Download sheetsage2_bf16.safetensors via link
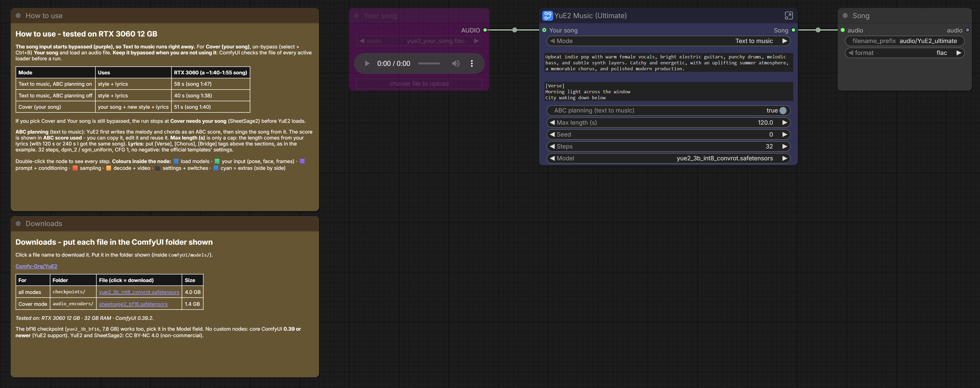The width and height of the screenshot is (980, 388). tap(133, 304)
